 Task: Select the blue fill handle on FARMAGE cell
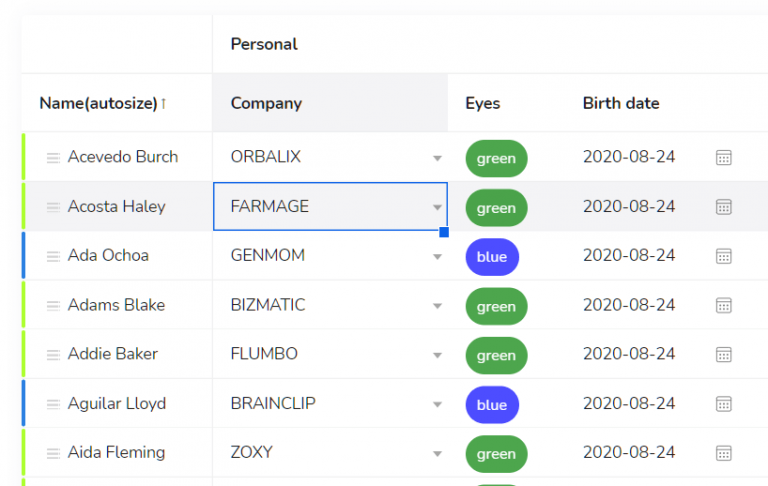(x=444, y=232)
